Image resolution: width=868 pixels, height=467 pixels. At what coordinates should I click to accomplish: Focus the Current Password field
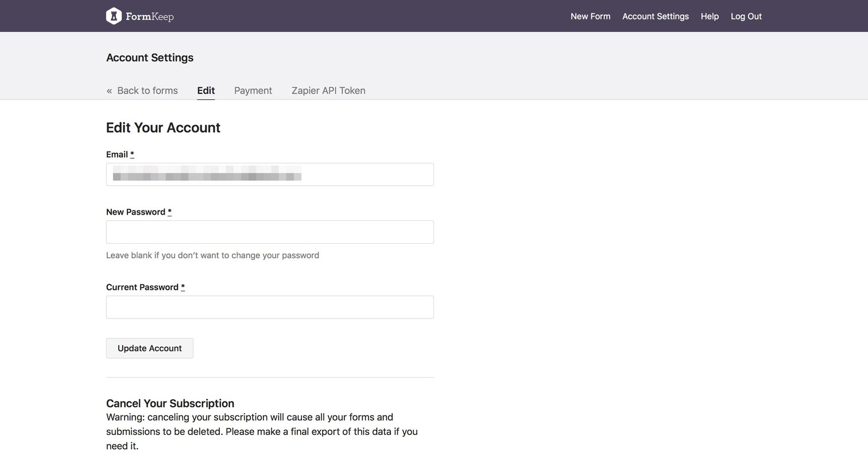click(x=270, y=307)
